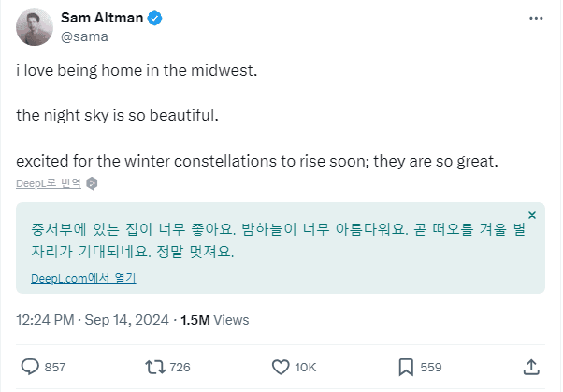This screenshot has height=392, width=563.
Task: Open the 'DeepL.com에서 열기' link
Action: click(84, 279)
